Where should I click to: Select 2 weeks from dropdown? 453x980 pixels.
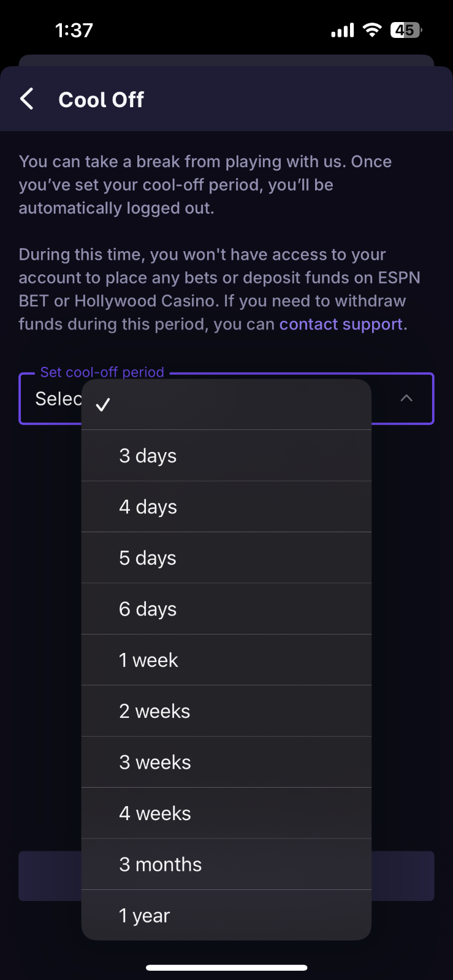pyautogui.click(x=226, y=711)
